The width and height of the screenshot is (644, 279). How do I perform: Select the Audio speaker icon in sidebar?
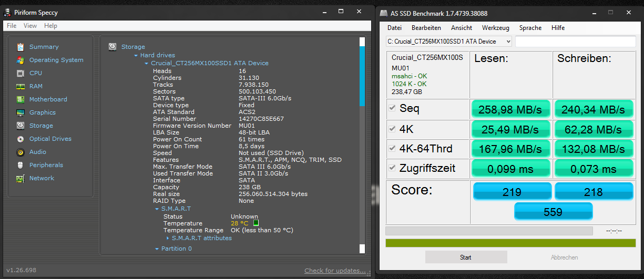click(x=21, y=152)
